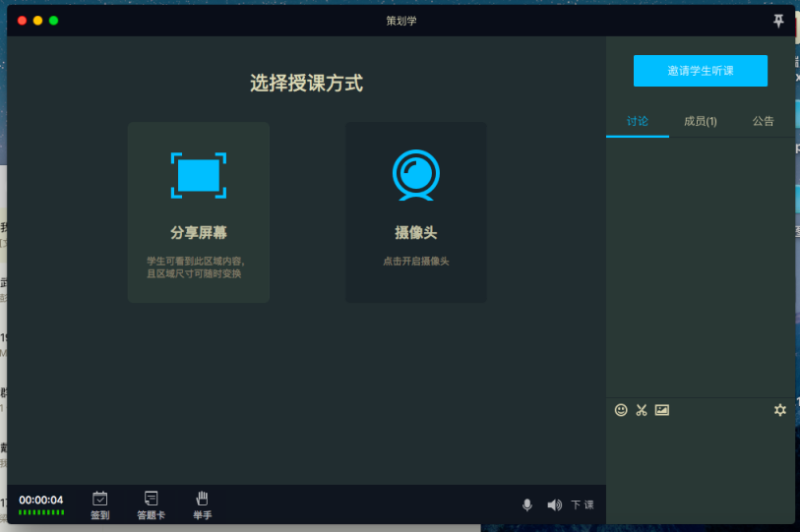Screen dimensions: 800x532
Task: Open chat settings gear icon
Action: pos(779,410)
